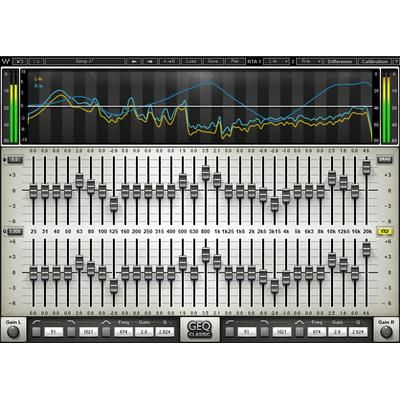This screenshot has height=400, width=400.
Task: Toggle left channel high-pass filter switch
Action: click(36, 332)
